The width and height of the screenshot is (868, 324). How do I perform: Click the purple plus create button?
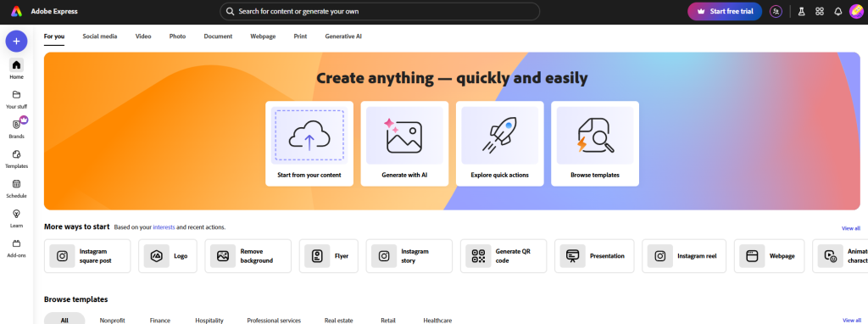pos(17,41)
